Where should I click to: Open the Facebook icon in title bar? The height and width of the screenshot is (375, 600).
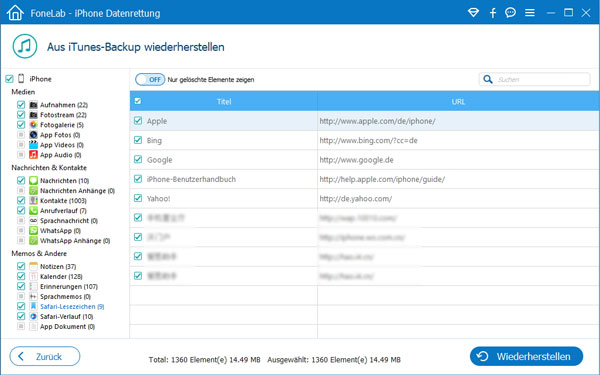(x=493, y=13)
